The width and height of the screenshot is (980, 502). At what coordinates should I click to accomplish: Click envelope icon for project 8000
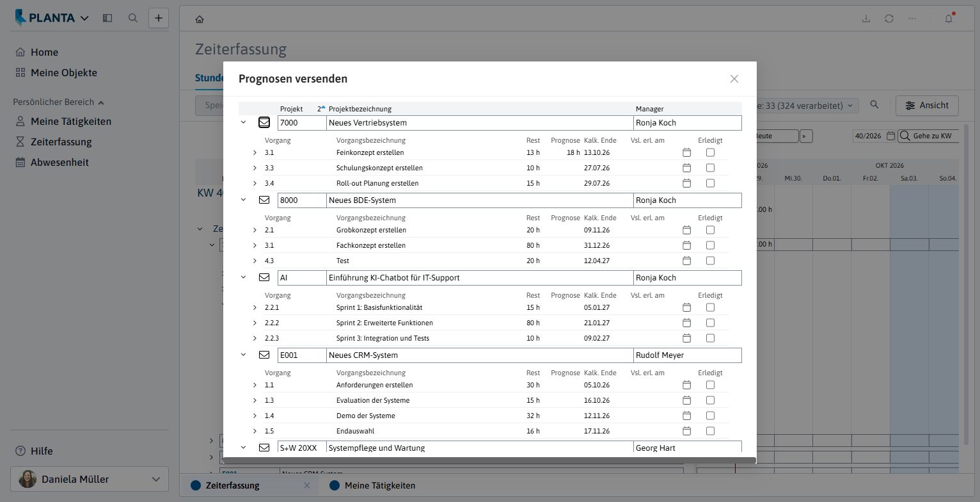coord(264,200)
